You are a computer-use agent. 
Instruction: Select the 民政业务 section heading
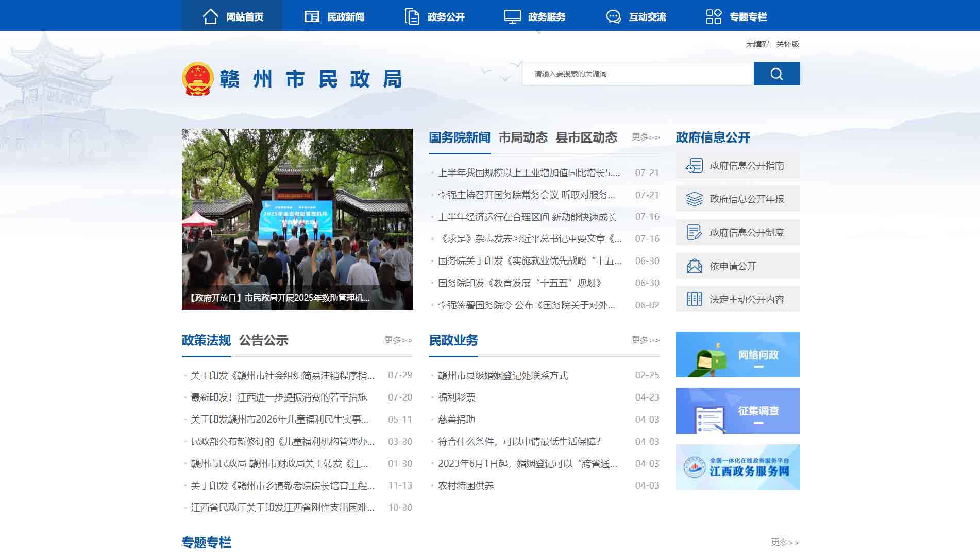(453, 340)
